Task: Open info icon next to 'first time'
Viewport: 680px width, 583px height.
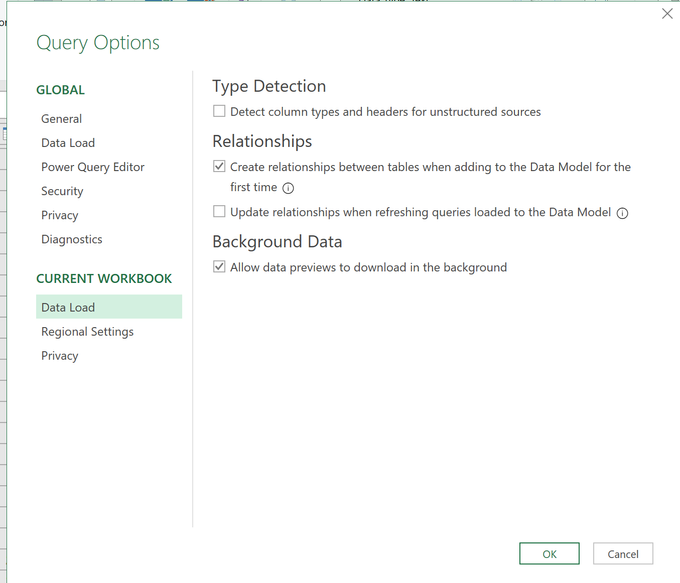Action: tap(288, 188)
